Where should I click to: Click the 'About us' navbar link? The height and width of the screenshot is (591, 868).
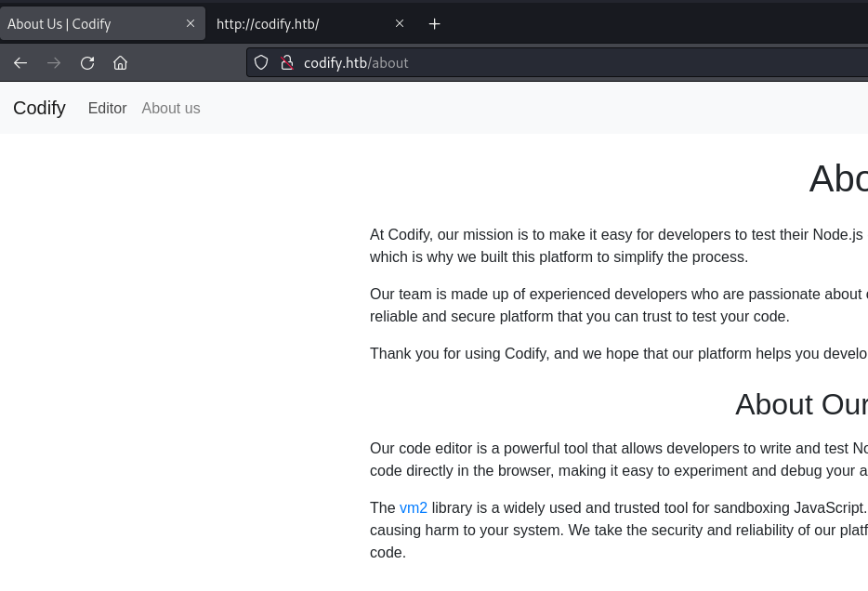click(171, 108)
